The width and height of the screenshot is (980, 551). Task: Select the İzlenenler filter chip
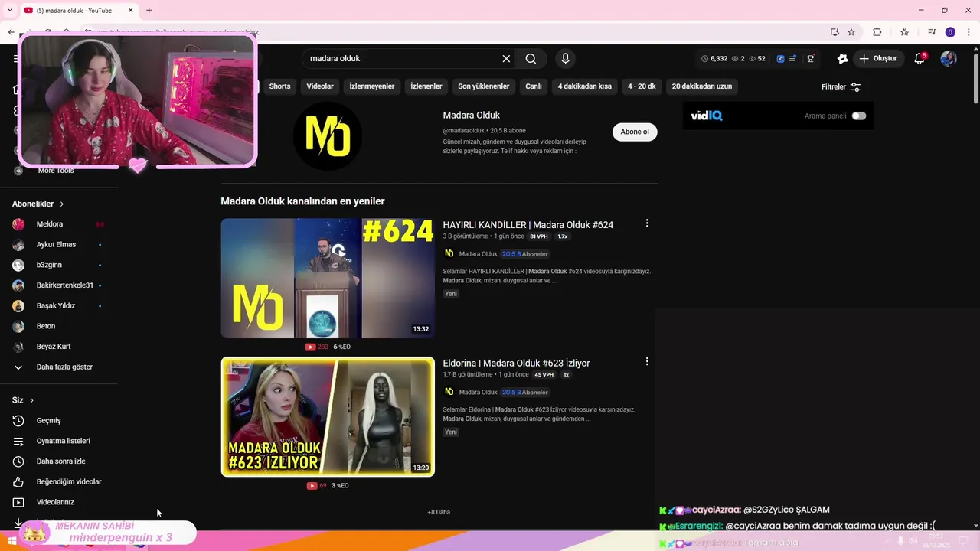click(426, 86)
